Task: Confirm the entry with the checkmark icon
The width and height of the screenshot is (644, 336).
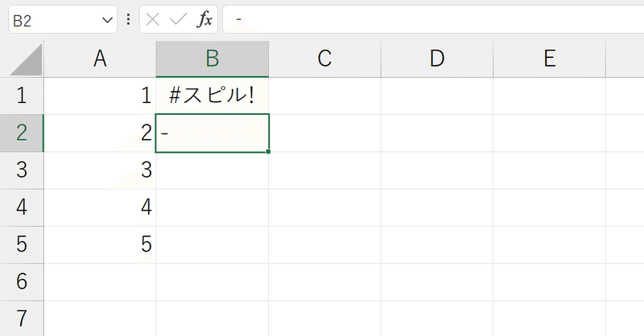Action: 178,19
